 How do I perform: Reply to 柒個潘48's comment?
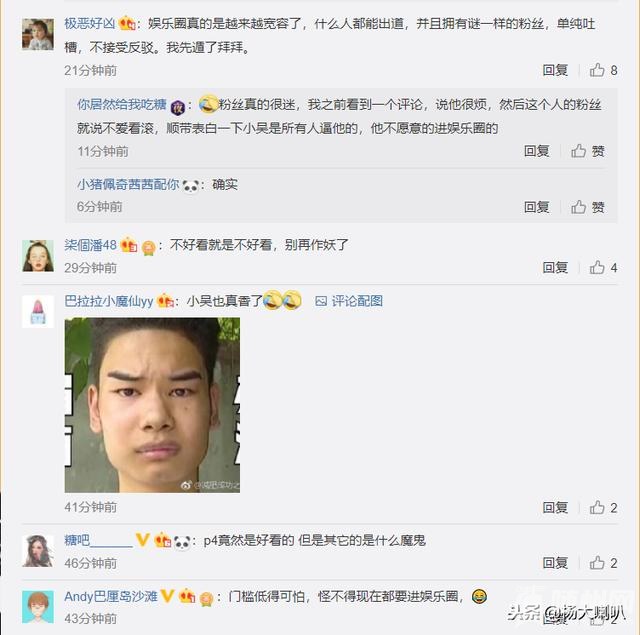pyautogui.click(x=555, y=268)
